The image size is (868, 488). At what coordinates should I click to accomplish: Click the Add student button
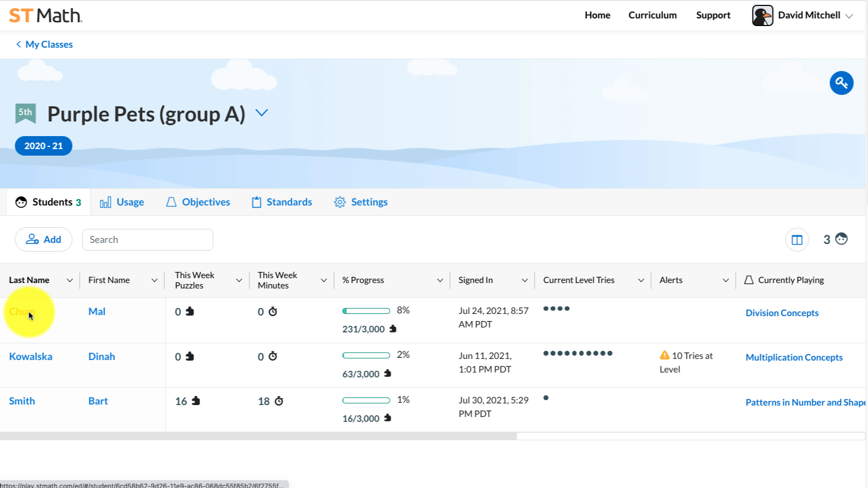pyautogui.click(x=43, y=240)
